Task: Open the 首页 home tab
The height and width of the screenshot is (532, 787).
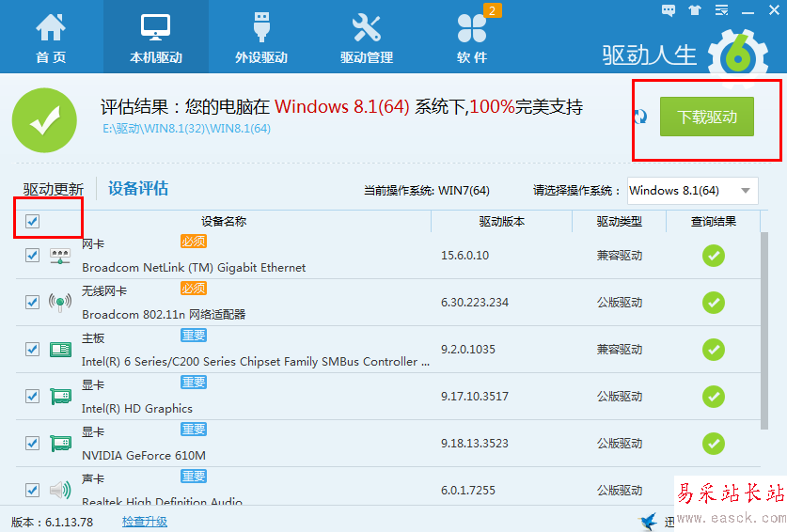Action: click(51, 38)
